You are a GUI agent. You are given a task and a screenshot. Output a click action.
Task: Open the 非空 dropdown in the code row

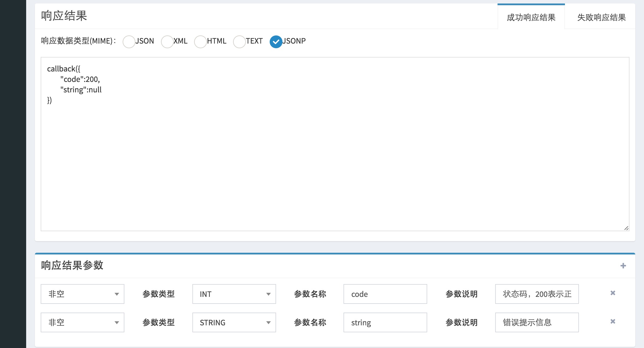point(83,294)
